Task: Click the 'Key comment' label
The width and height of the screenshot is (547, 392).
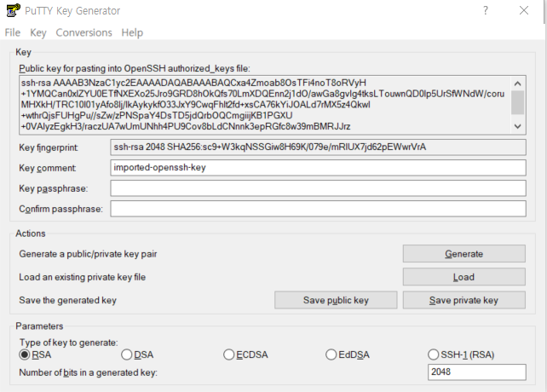Action: (x=48, y=168)
